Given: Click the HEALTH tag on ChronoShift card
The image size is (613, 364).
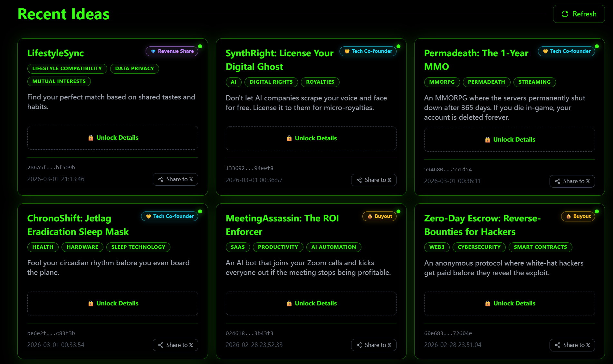Looking at the screenshot, I should 43,247.
